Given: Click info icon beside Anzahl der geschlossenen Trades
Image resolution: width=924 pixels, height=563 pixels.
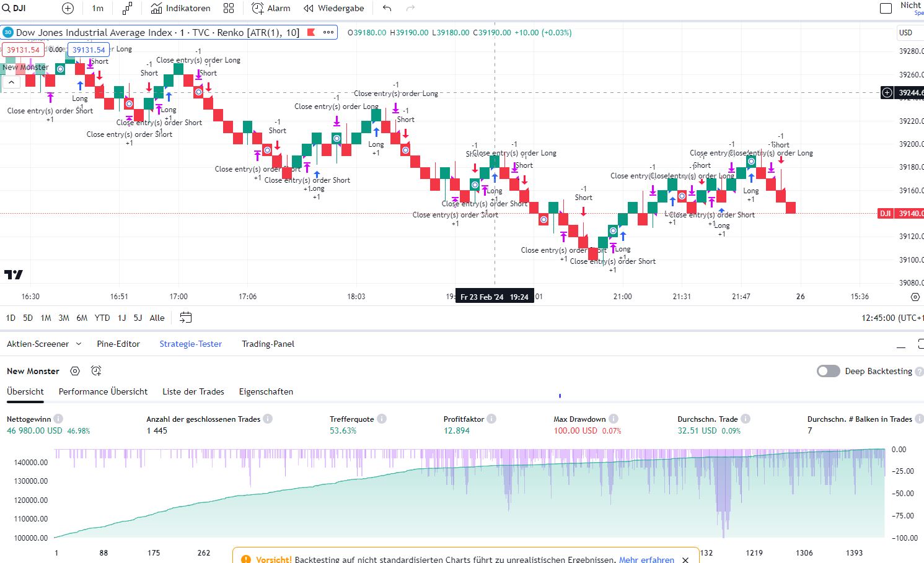Looking at the screenshot, I should pyautogui.click(x=268, y=419).
